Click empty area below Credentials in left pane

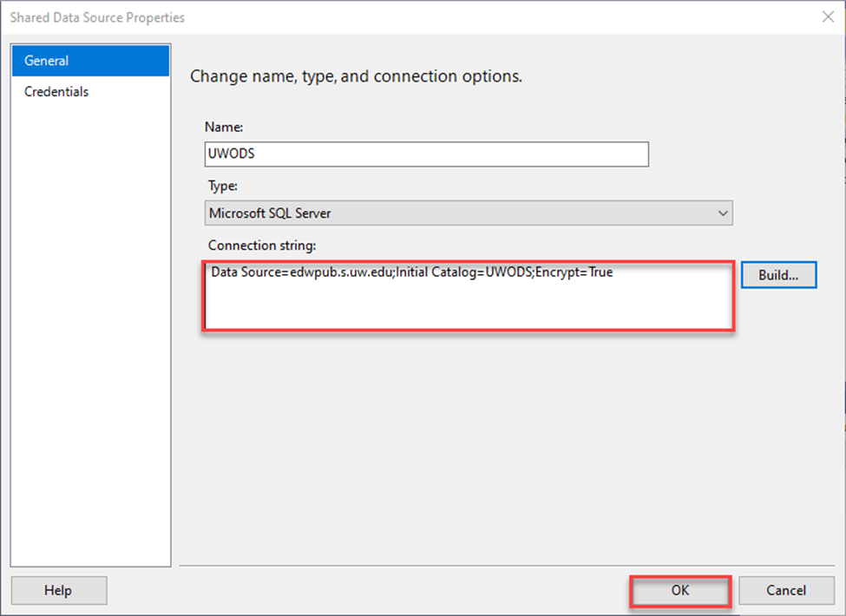(90, 347)
